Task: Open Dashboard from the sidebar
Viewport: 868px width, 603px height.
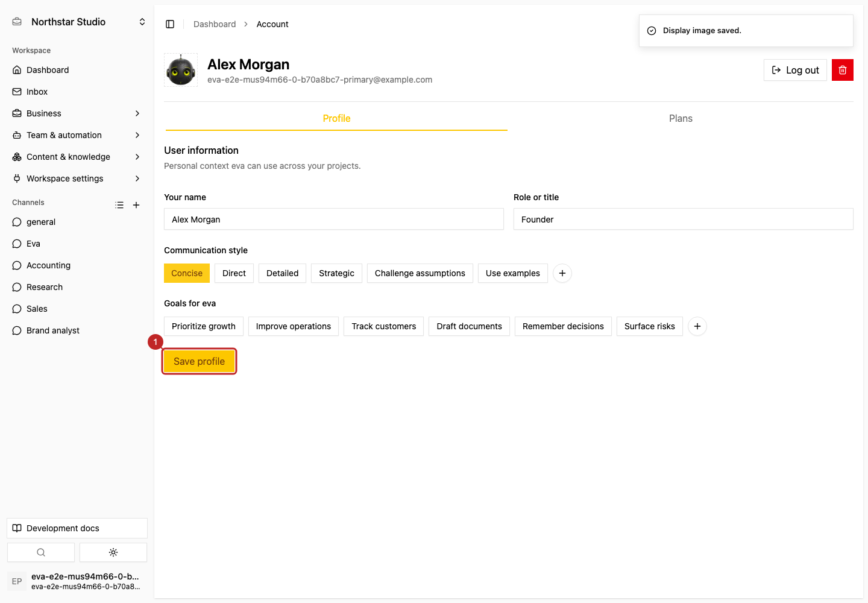Action: coord(77,70)
